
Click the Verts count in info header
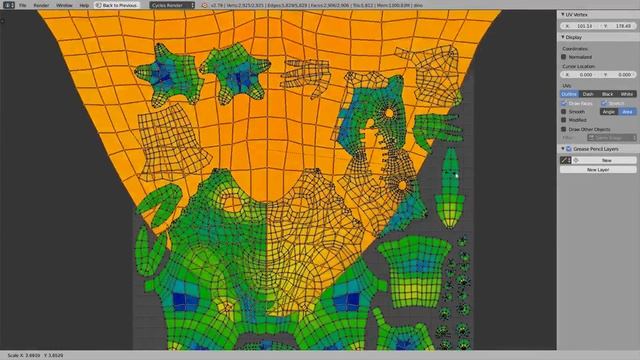coord(246,5)
